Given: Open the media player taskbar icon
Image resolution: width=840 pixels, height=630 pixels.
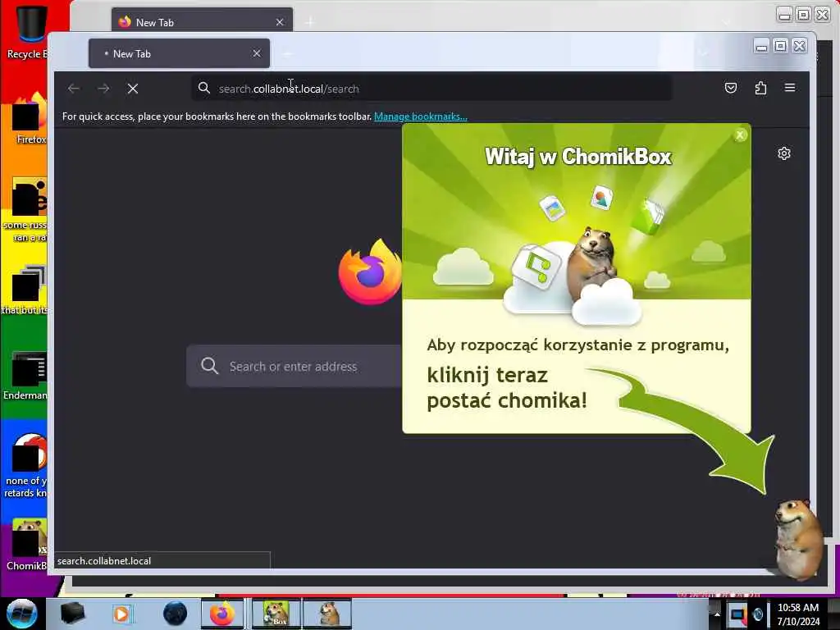Looking at the screenshot, I should click(122, 614).
